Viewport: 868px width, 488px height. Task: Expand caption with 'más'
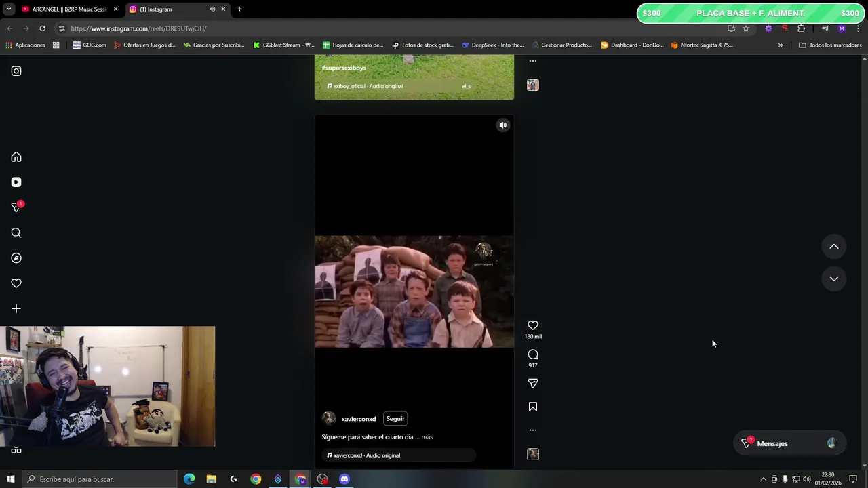tap(427, 437)
